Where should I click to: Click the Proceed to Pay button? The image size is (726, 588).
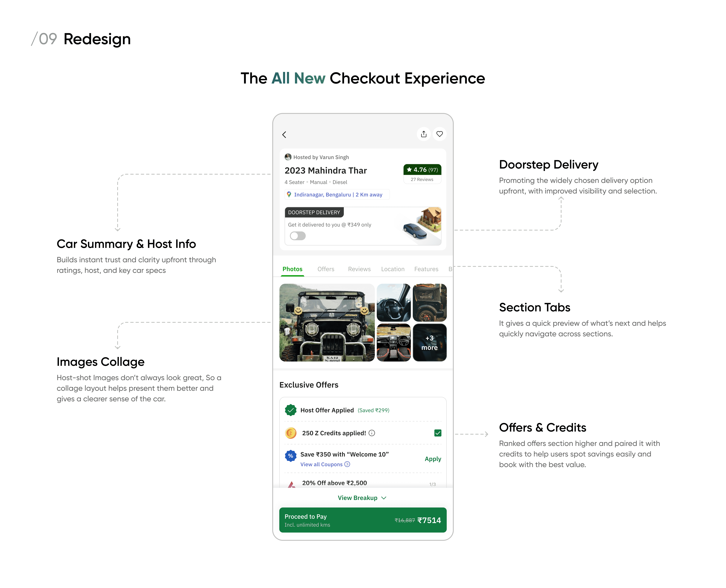(x=363, y=520)
